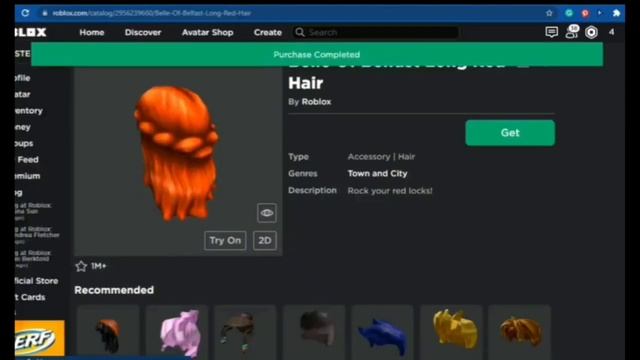640x360 pixels.
Task: Open the Home tab in the navigation bar
Action: pos(92,32)
